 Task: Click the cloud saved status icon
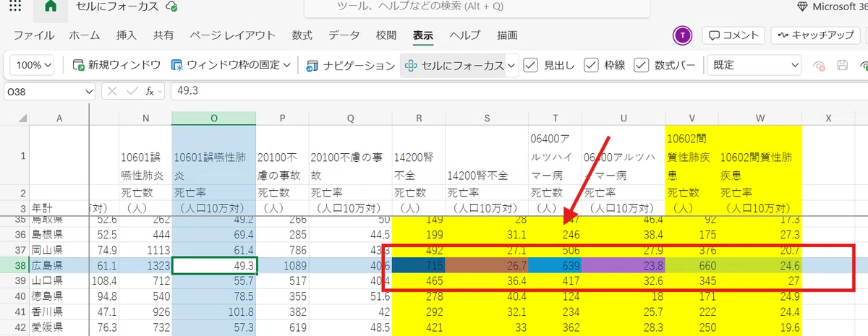click(171, 6)
